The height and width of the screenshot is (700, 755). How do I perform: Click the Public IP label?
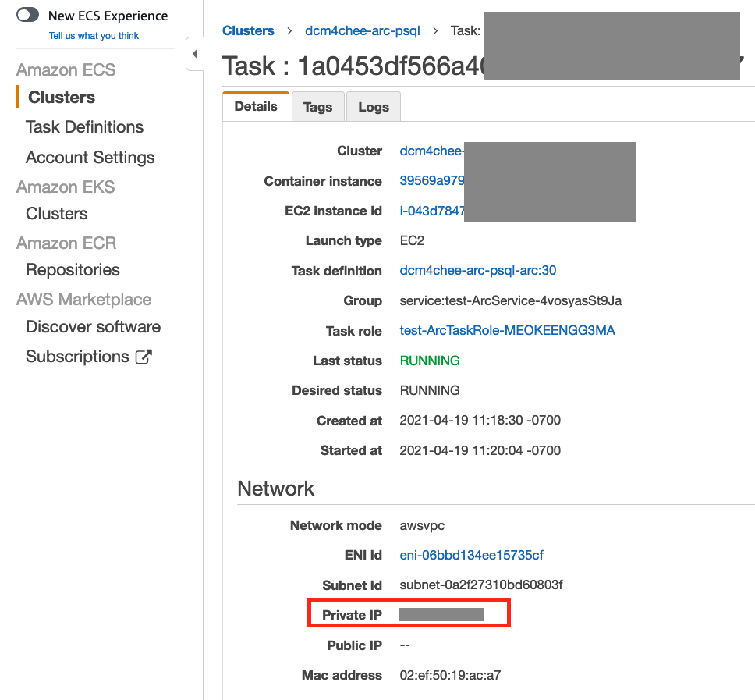coord(354,645)
